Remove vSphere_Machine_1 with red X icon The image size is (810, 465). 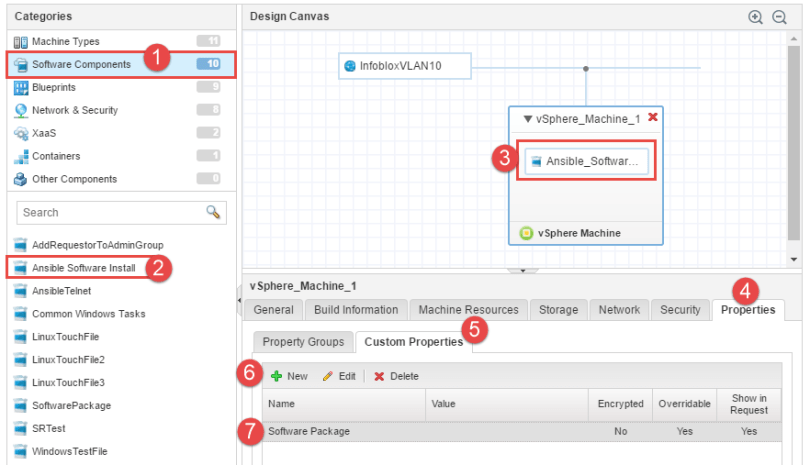pos(653,118)
